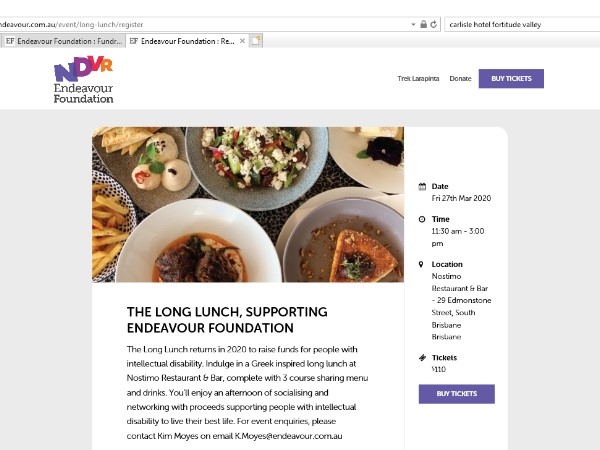Click the map pin icon beside Location
600x450 pixels.
[421, 264]
